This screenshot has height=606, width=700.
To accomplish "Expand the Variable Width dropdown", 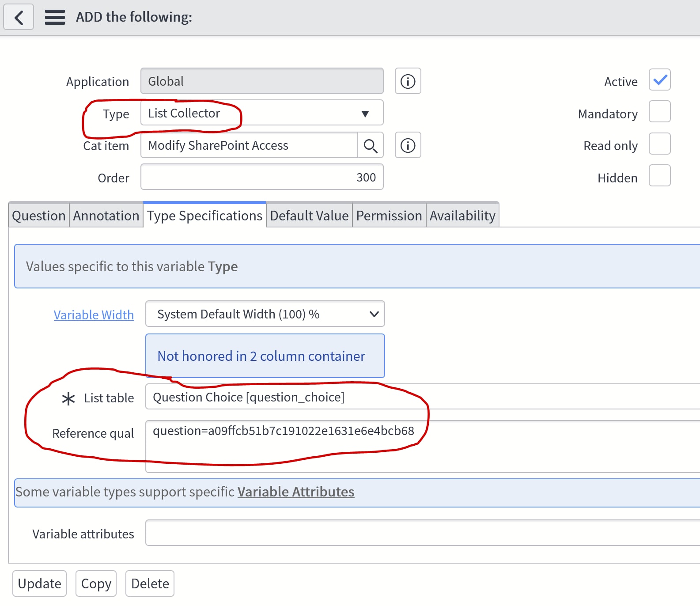I will 265,314.
